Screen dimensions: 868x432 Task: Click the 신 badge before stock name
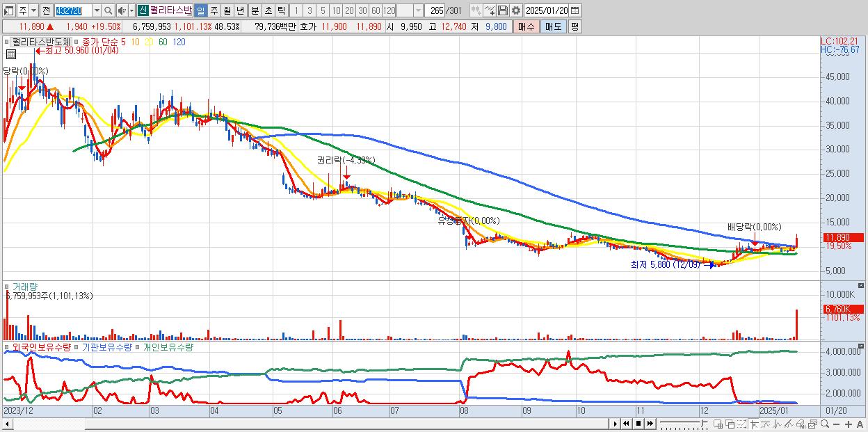(143, 10)
